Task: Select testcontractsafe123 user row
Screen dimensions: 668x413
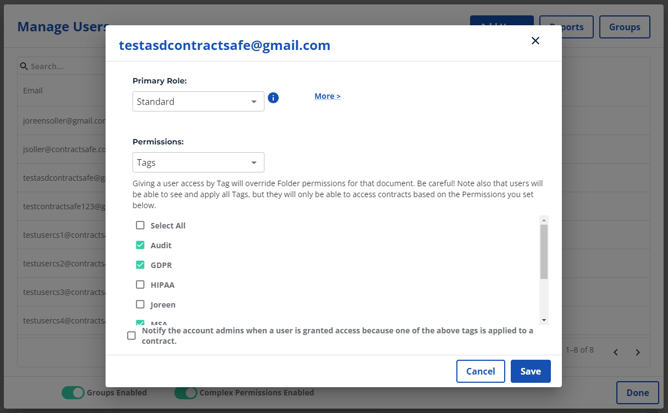Action: pos(62,207)
